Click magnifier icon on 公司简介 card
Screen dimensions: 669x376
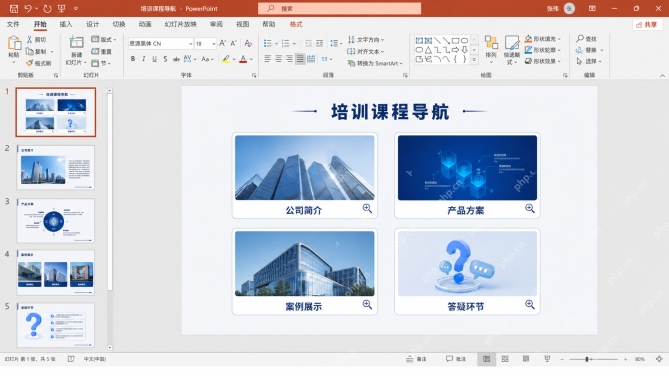367,208
